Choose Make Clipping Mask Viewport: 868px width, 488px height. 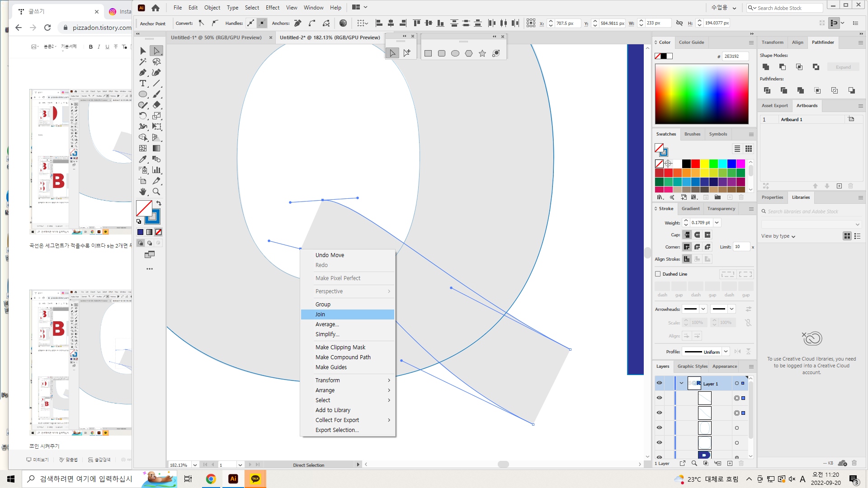347,347
